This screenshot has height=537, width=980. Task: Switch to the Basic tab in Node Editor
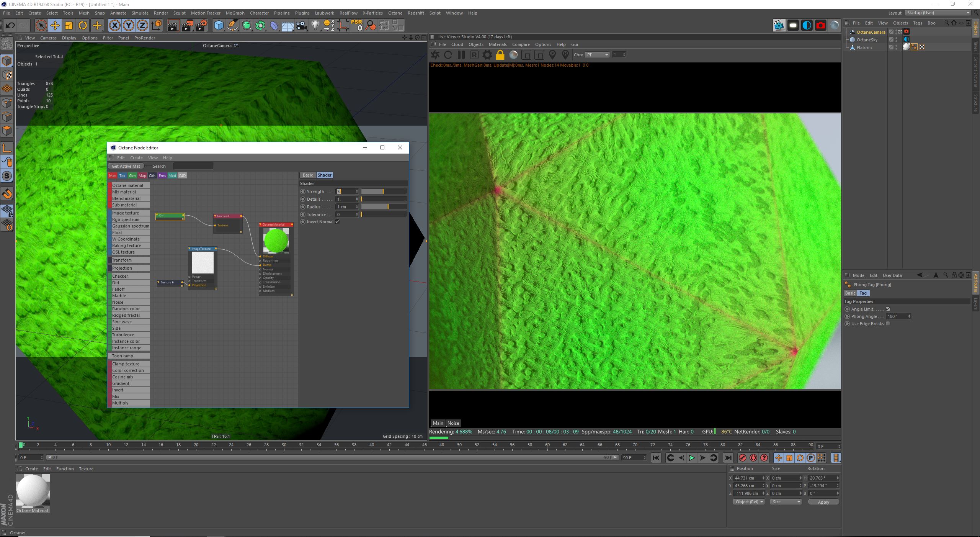pos(307,175)
